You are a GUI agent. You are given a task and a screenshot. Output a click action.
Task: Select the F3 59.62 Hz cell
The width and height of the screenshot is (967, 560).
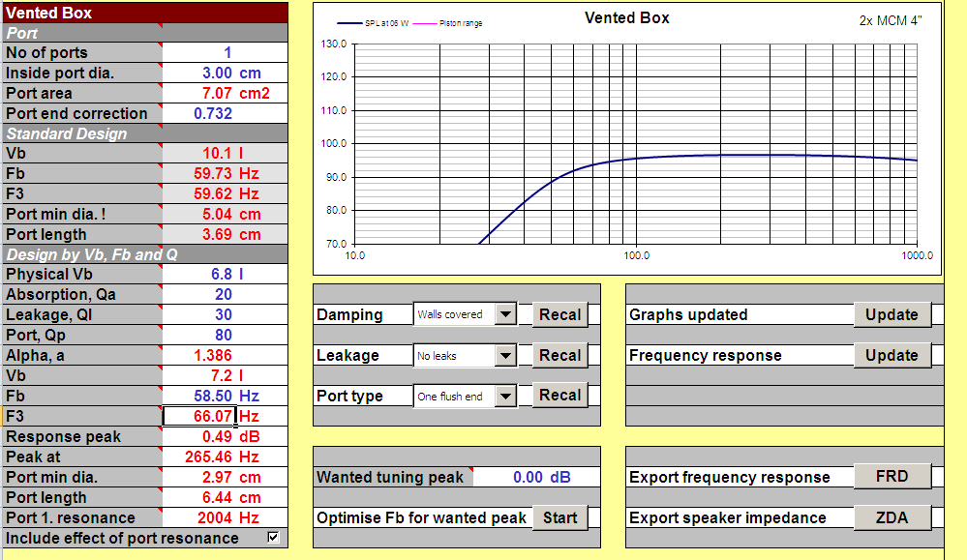[226, 194]
